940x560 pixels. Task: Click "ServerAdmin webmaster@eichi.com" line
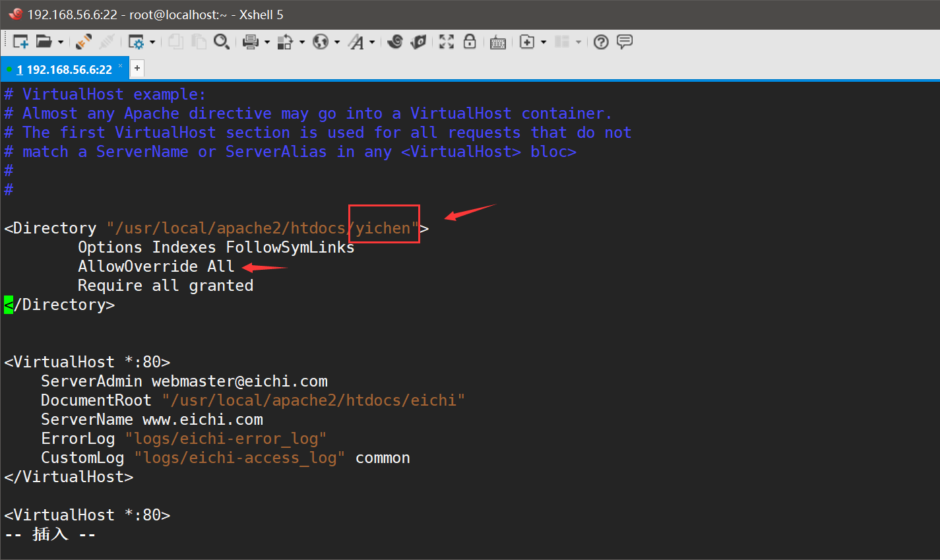[x=184, y=381]
